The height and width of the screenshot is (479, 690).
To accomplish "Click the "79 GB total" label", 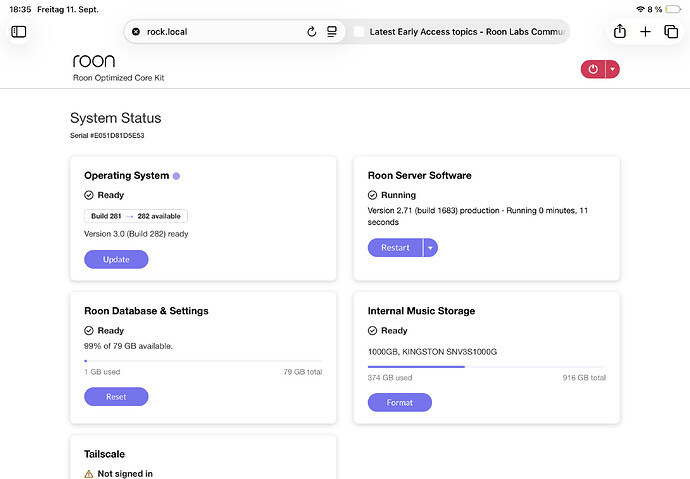I will [x=303, y=372].
